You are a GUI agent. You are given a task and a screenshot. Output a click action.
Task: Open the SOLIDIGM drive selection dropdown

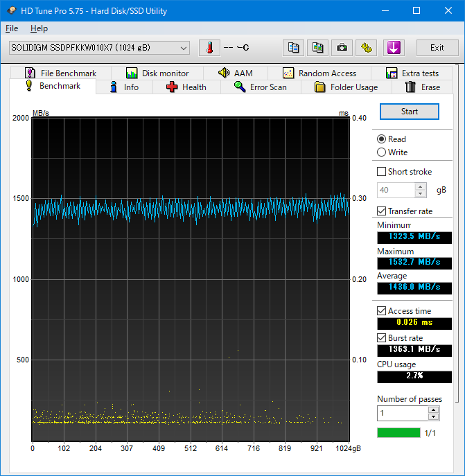point(99,48)
